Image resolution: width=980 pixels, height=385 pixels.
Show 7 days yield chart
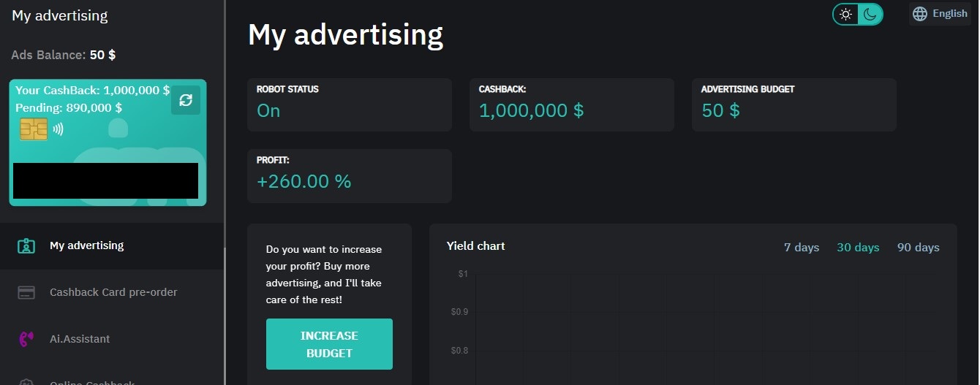point(802,248)
